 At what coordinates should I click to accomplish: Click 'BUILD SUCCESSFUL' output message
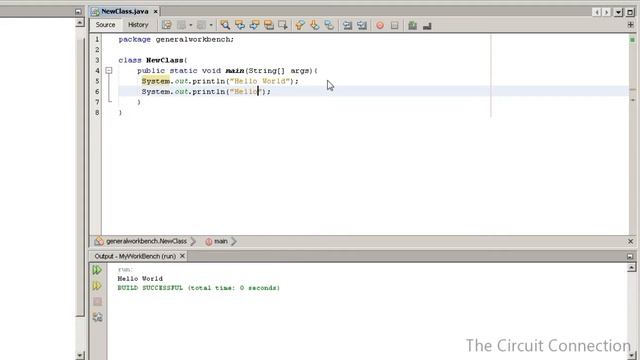point(150,288)
